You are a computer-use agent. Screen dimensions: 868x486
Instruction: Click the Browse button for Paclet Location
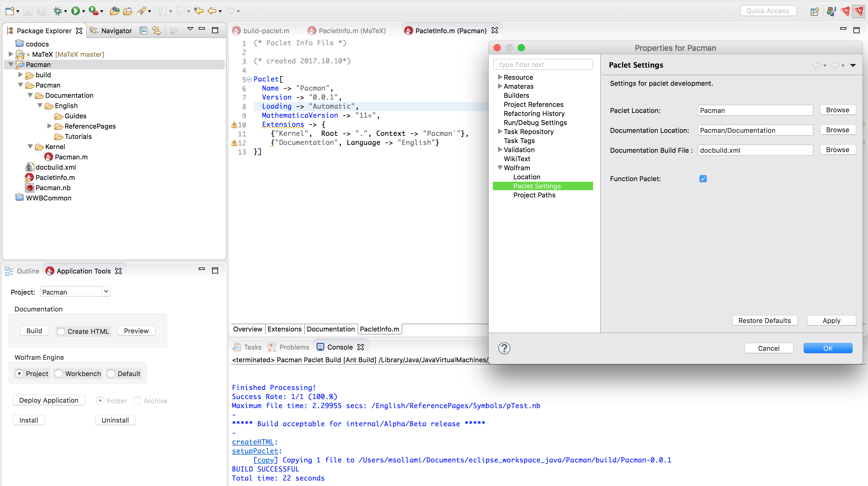(x=837, y=110)
